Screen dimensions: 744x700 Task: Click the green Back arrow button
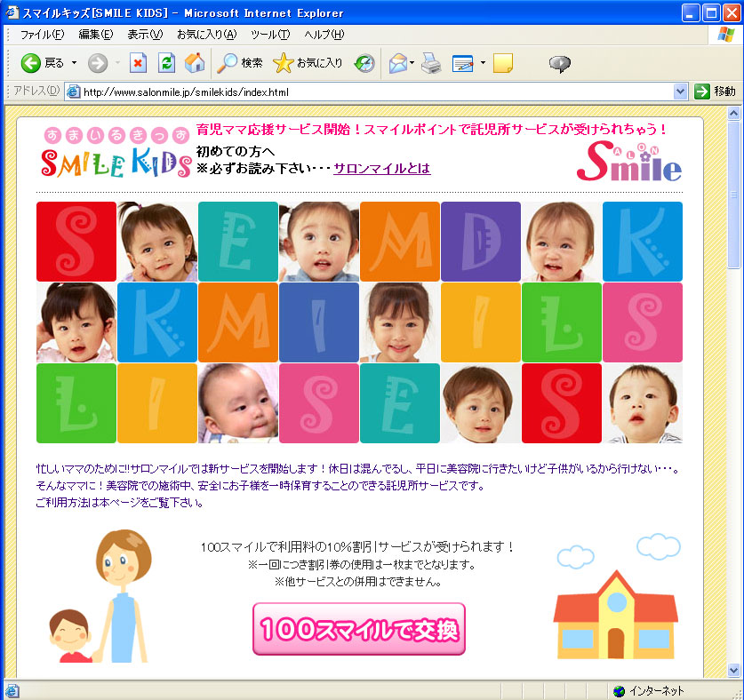(31, 63)
